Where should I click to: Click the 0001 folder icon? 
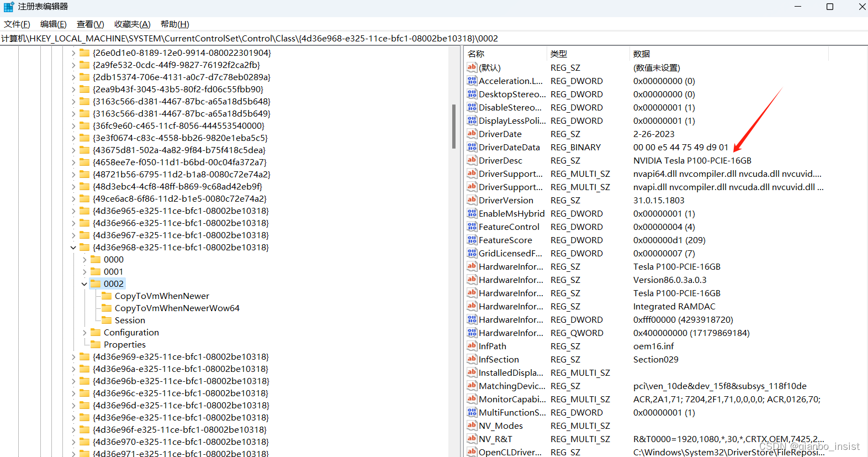[96, 271]
